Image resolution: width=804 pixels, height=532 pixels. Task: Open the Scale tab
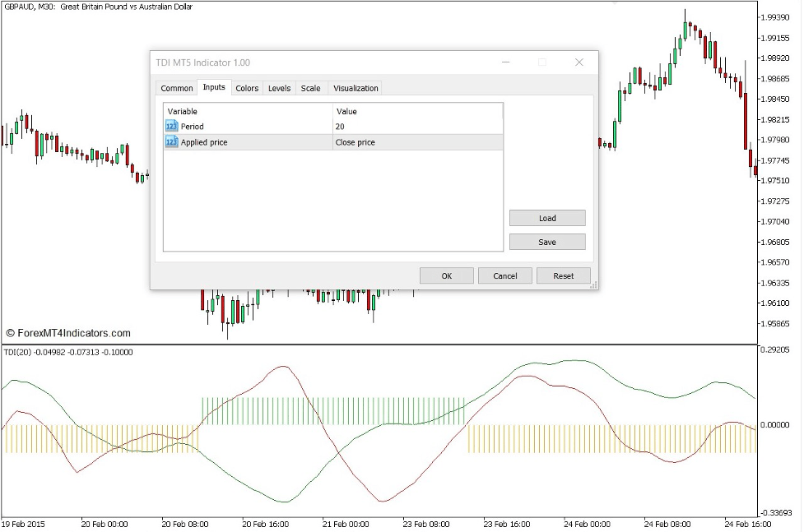[310, 88]
